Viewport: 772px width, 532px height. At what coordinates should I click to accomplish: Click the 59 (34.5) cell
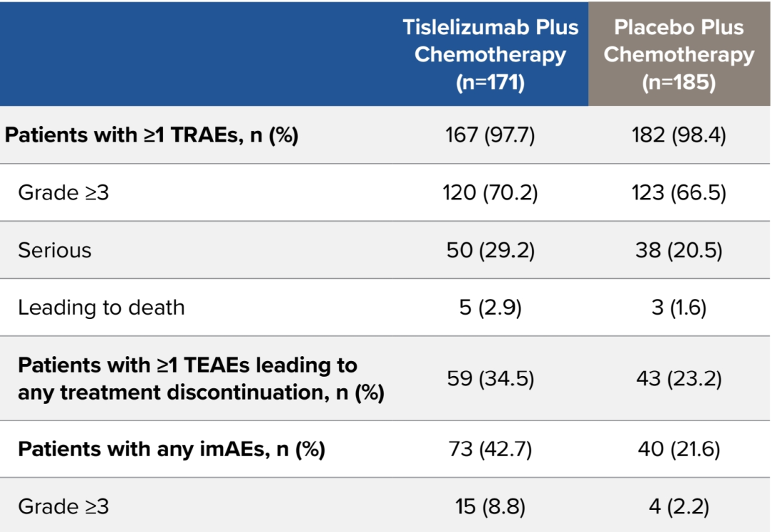pyautogui.click(x=490, y=378)
